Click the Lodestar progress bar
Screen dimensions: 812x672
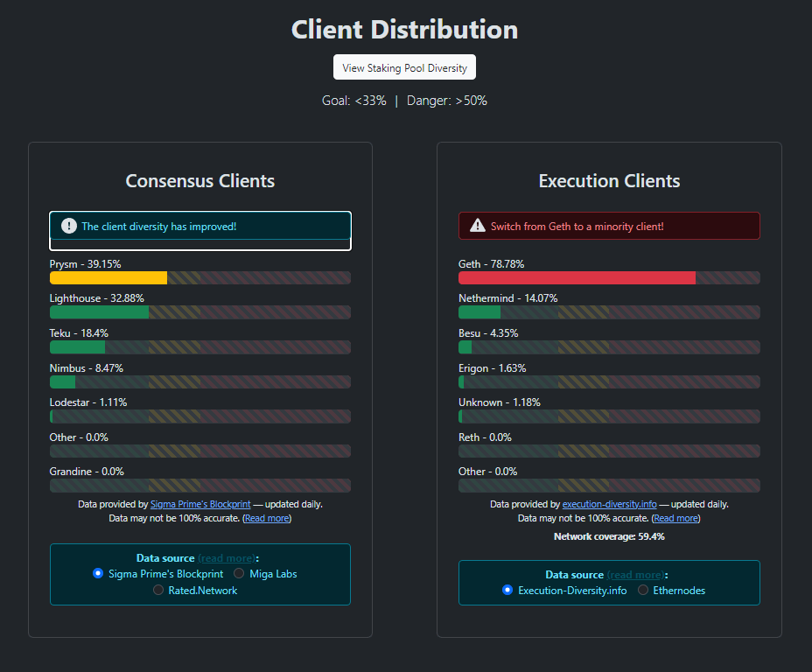[x=199, y=416]
